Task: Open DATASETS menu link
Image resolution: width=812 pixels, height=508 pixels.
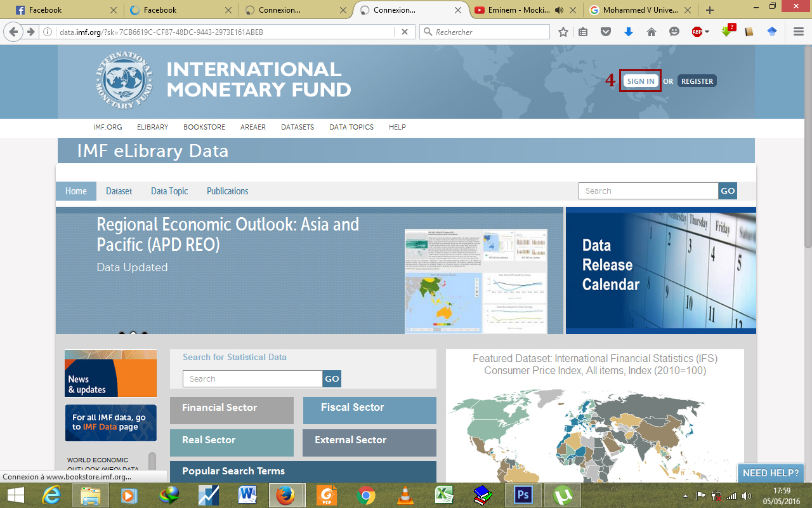Action: [x=298, y=127]
